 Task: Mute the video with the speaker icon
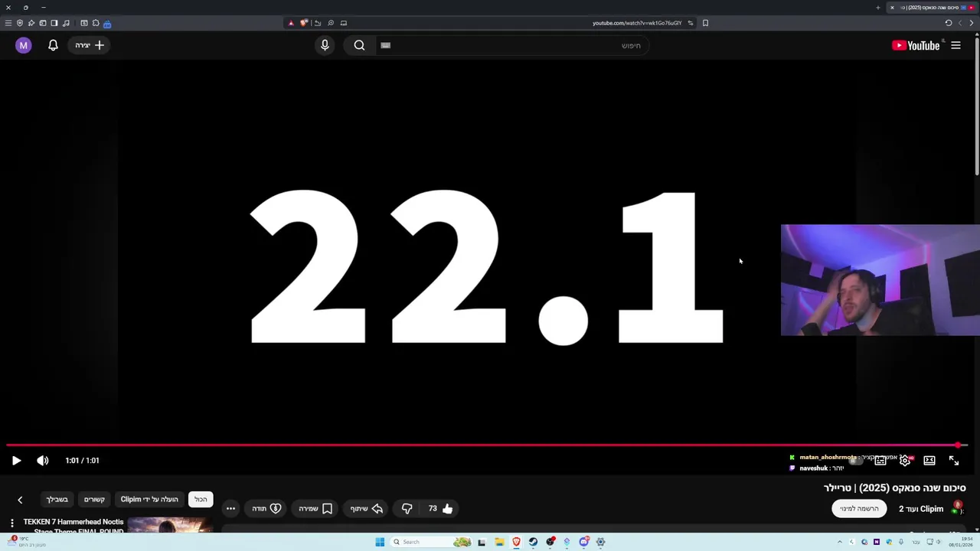[x=42, y=461]
